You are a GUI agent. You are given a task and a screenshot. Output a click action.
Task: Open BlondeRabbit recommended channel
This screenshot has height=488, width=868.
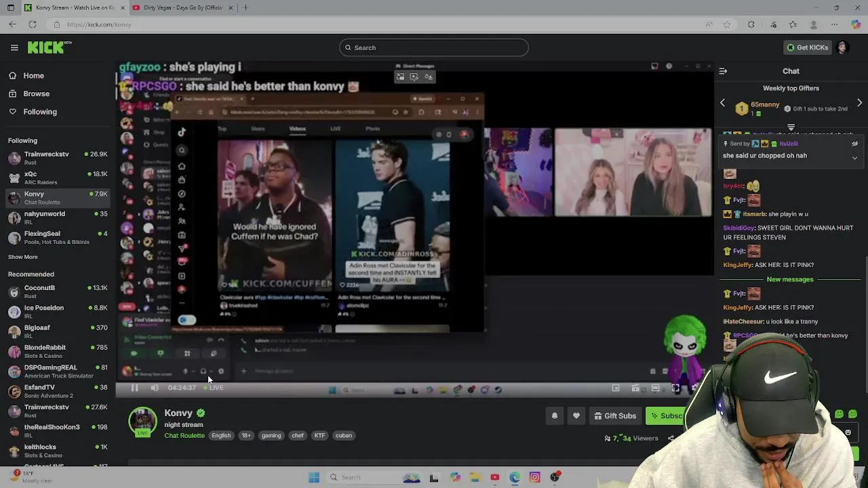pos(58,351)
